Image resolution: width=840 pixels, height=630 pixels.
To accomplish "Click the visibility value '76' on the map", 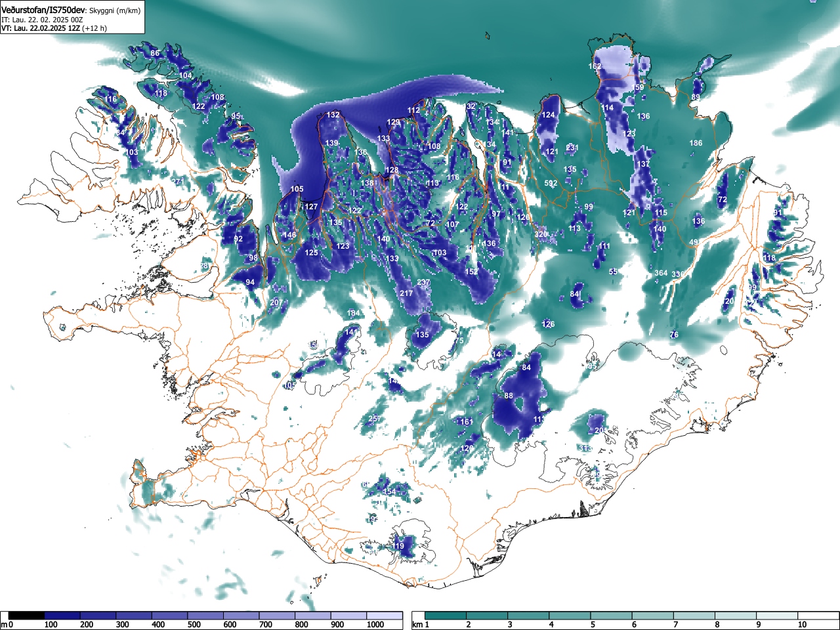I will point(674,335).
